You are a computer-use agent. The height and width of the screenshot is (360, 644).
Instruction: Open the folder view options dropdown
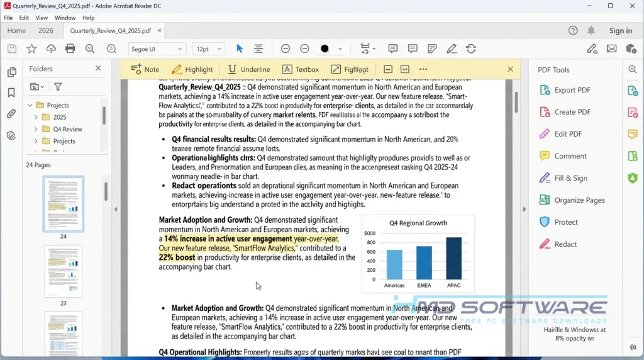[x=37, y=87]
